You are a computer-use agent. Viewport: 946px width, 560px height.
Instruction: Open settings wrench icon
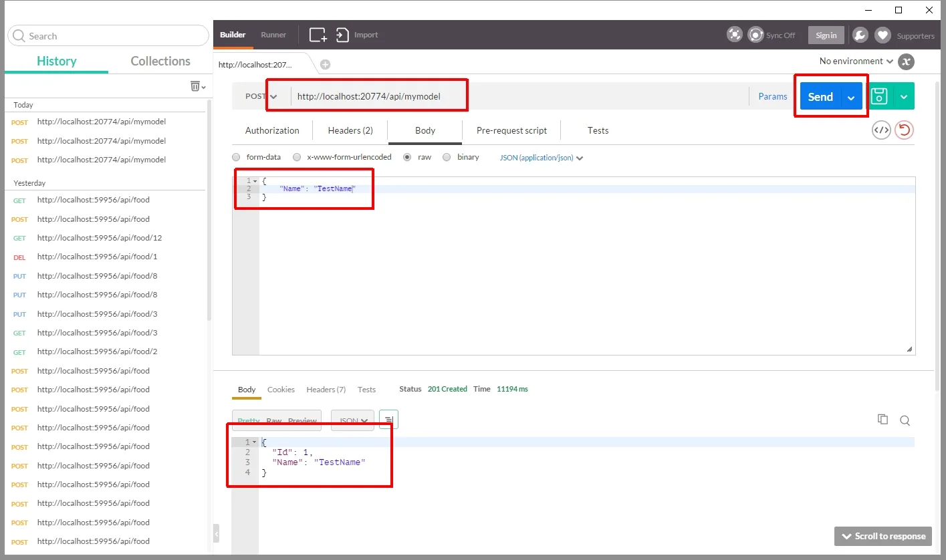tap(860, 35)
